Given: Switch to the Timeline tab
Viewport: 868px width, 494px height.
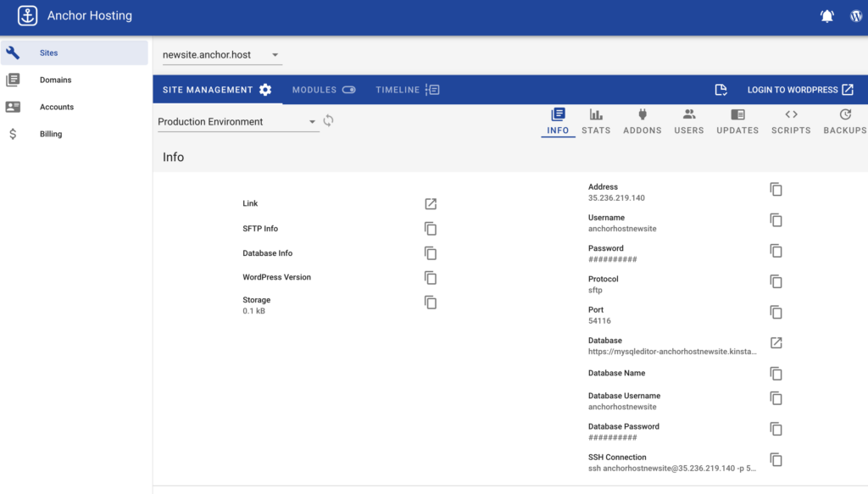Looking at the screenshot, I should pos(408,90).
